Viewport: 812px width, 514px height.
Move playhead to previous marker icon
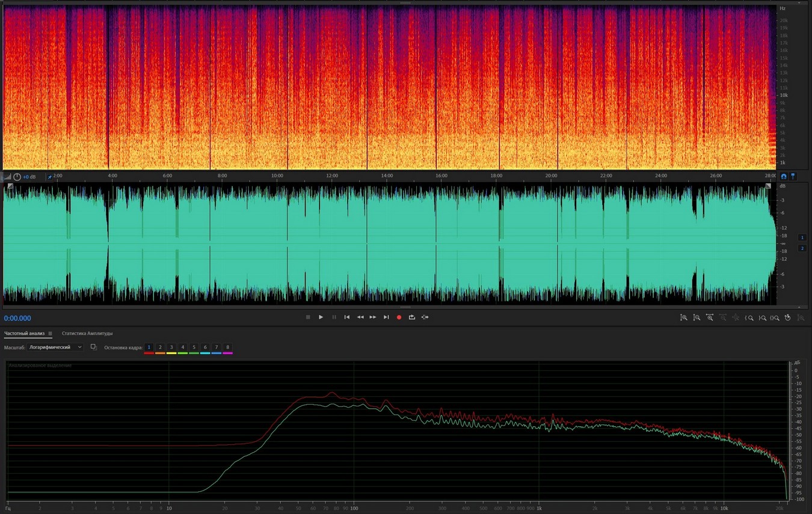347,317
